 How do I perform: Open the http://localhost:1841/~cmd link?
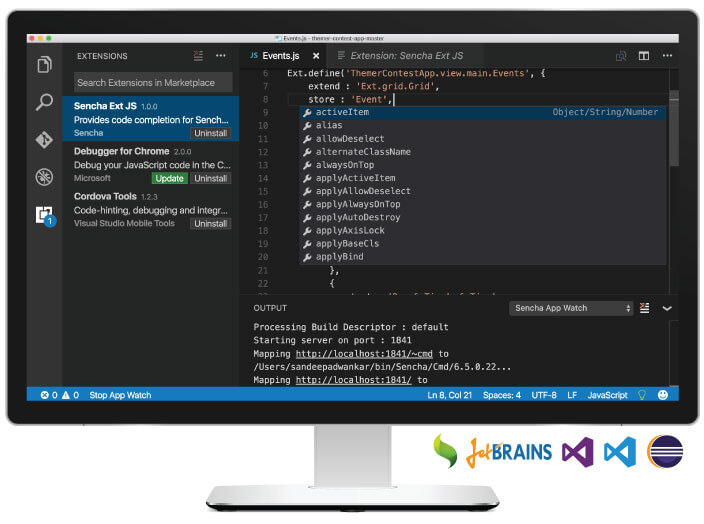pyautogui.click(x=364, y=354)
